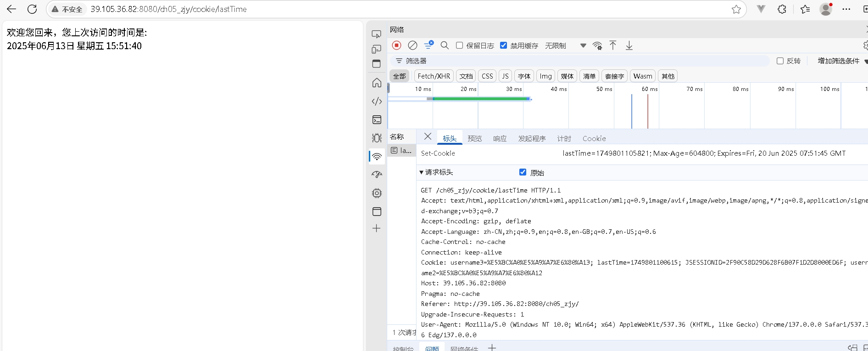Viewport: 868px width, 351px height.
Task: Click the record network log button
Action: click(x=397, y=45)
